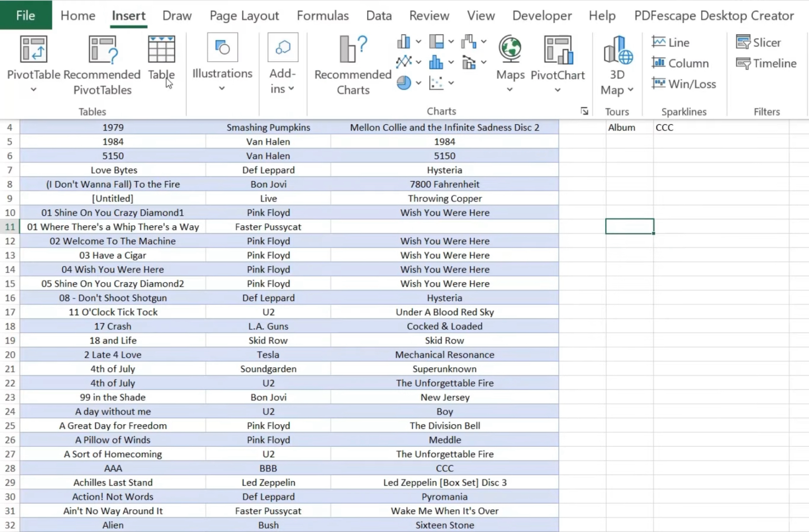Insert a hierarchy chart
Viewport: 809px width, 532px height.
436,41
